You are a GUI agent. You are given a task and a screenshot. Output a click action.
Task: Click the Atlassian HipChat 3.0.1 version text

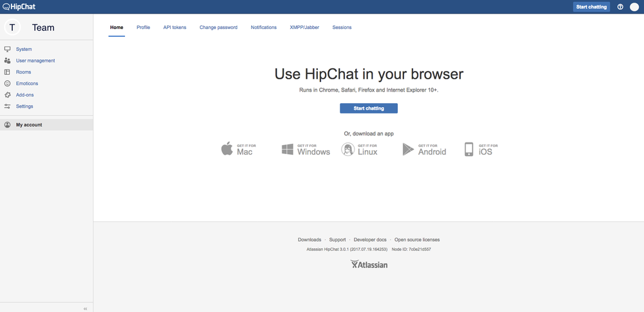(x=347, y=249)
